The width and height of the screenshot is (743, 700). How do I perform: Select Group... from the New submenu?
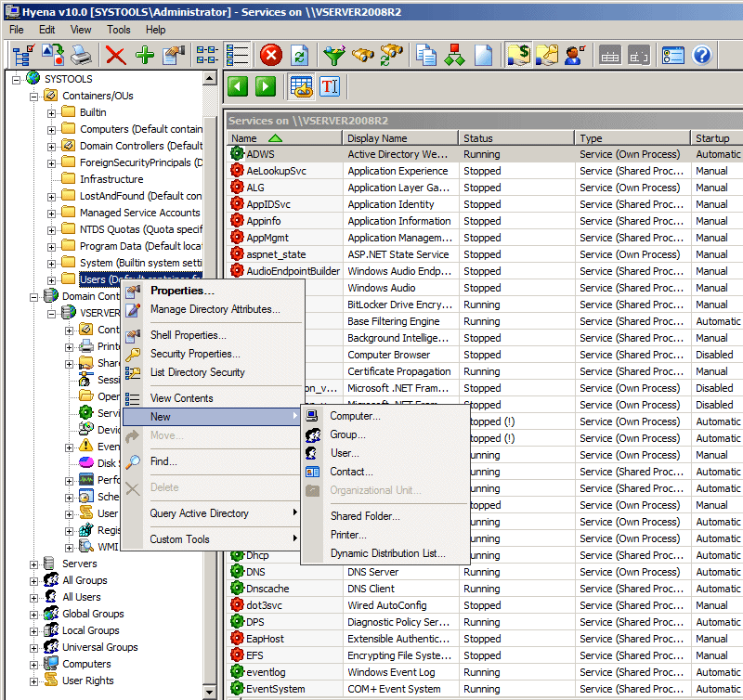pos(347,434)
